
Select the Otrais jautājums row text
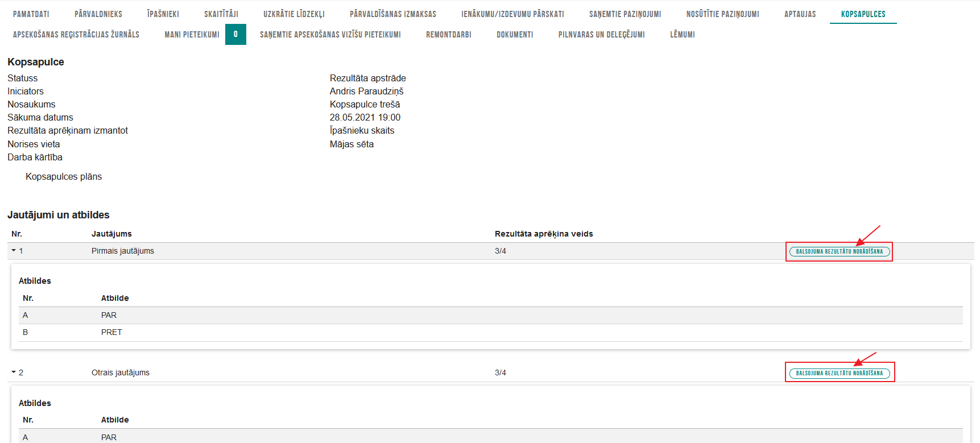pos(121,372)
